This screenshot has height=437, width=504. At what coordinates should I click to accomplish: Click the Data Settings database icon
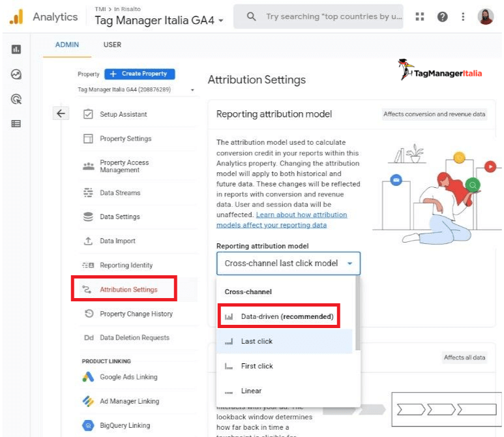click(x=88, y=217)
